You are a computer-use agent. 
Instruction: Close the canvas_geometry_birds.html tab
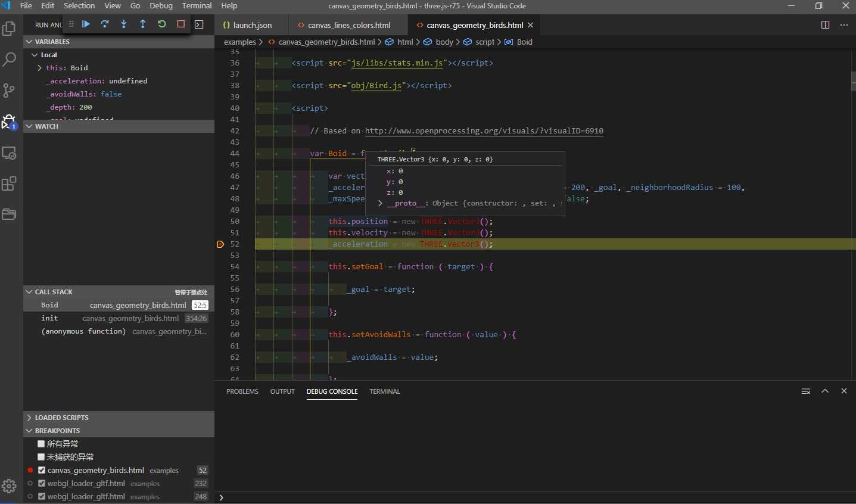tap(531, 25)
